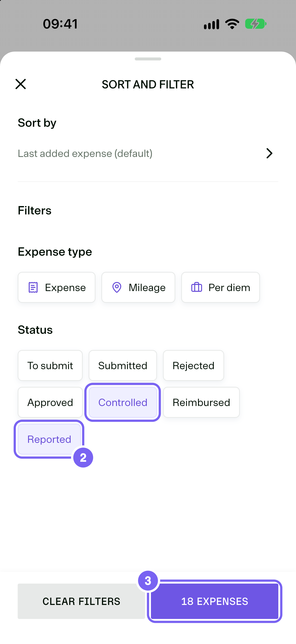The width and height of the screenshot is (296, 644).
Task: Click the Sort by heading
Action: tap(37, 123)
